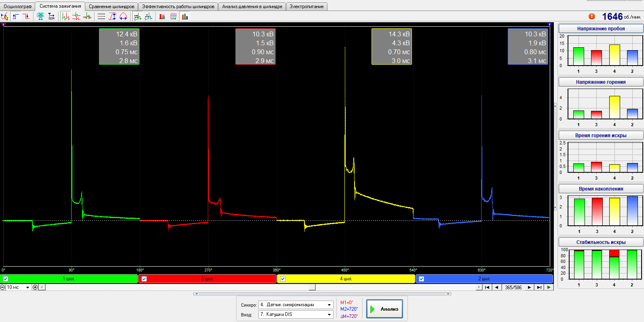Screen dimensions: 644x322
Task: Select the overlaid cylinders display mode
Action: pyautogui.click(x=87, y=16)
